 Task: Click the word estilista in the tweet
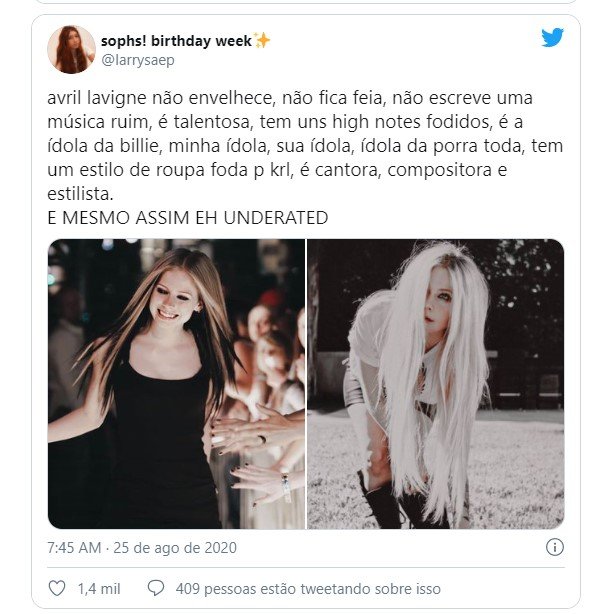(x=80, y=194)
